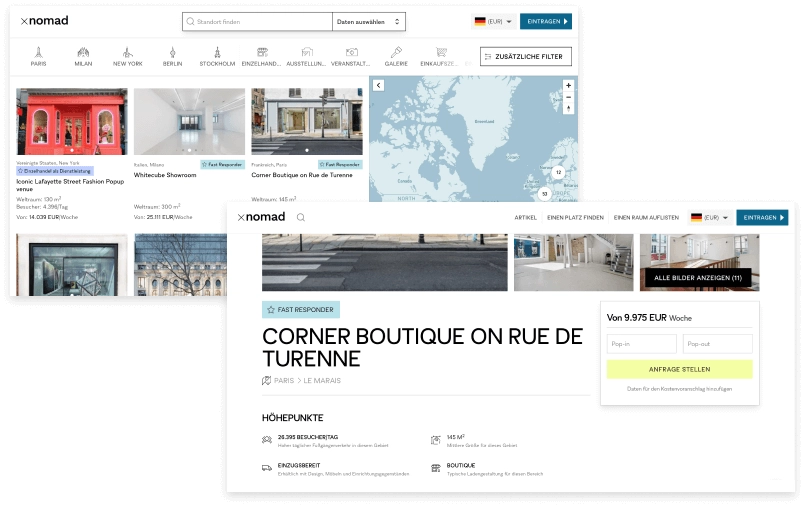Click Eintragen button in the listings window
Screen dimensions: 805x506
coord(546,22)
